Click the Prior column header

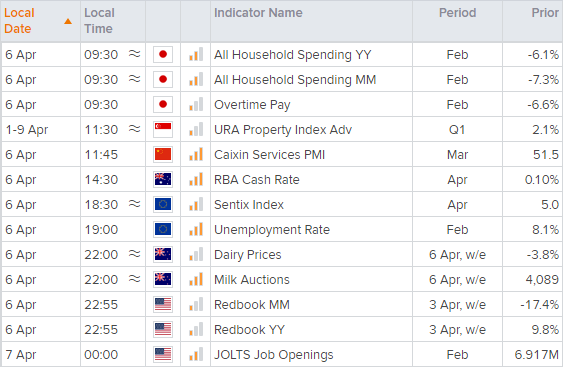545,13
